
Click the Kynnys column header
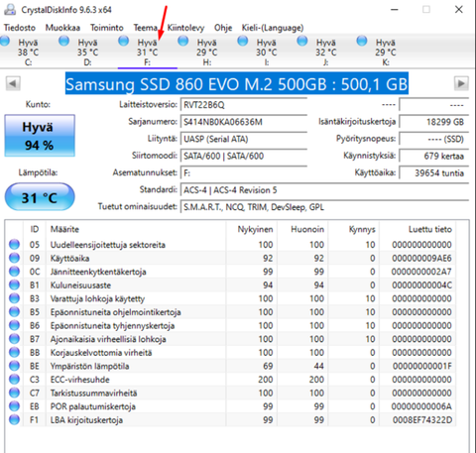[354, 229]
